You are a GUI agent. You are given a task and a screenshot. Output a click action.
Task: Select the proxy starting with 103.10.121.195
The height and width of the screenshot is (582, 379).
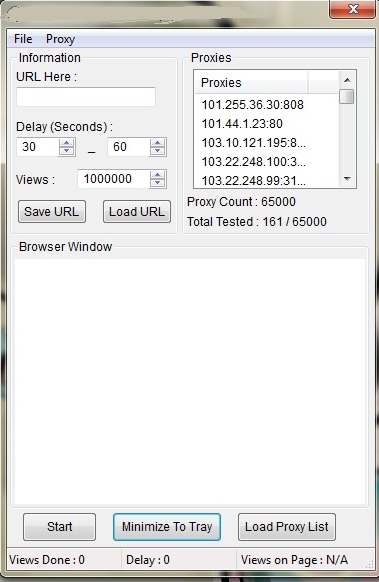click(x=254, y=143)
